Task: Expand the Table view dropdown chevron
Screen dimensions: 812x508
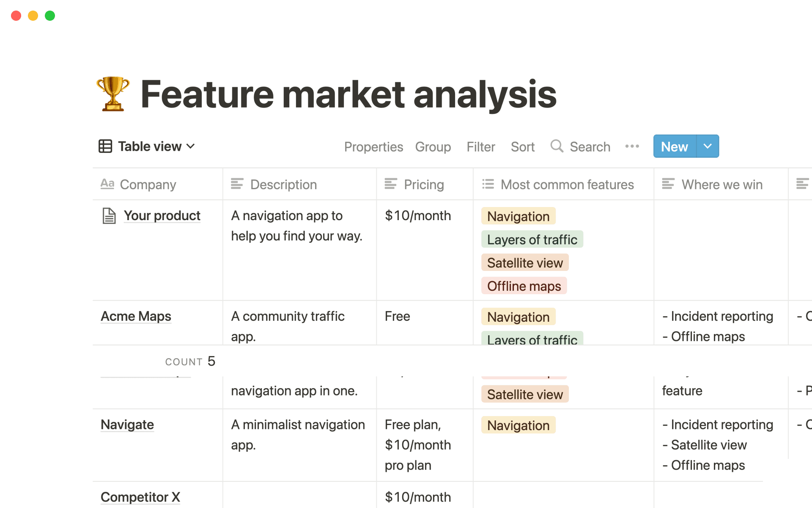Action: [191, 146]
